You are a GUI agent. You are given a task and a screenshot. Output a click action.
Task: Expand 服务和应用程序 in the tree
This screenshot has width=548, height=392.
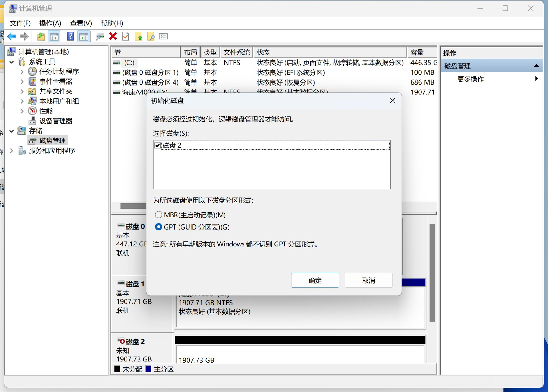12,150
